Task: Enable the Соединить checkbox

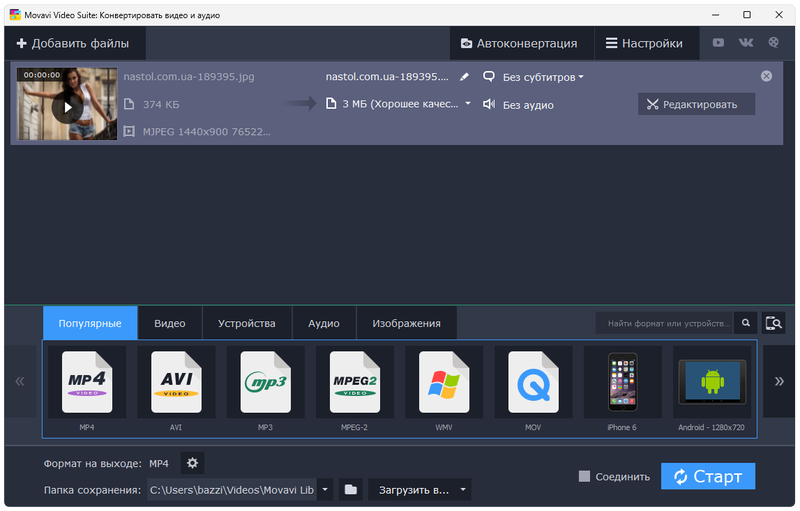Action: [585, 476]
